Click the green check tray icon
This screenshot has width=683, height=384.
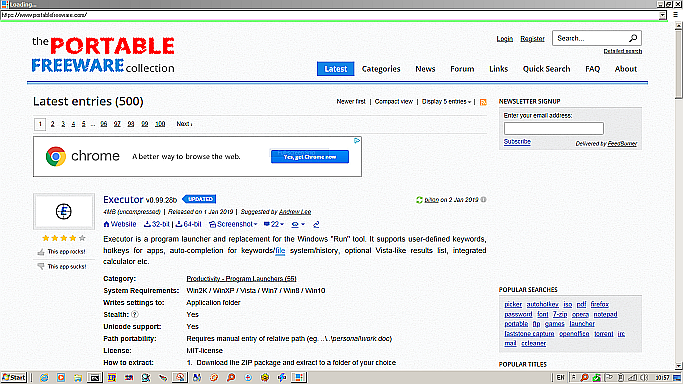coord(597,377)
